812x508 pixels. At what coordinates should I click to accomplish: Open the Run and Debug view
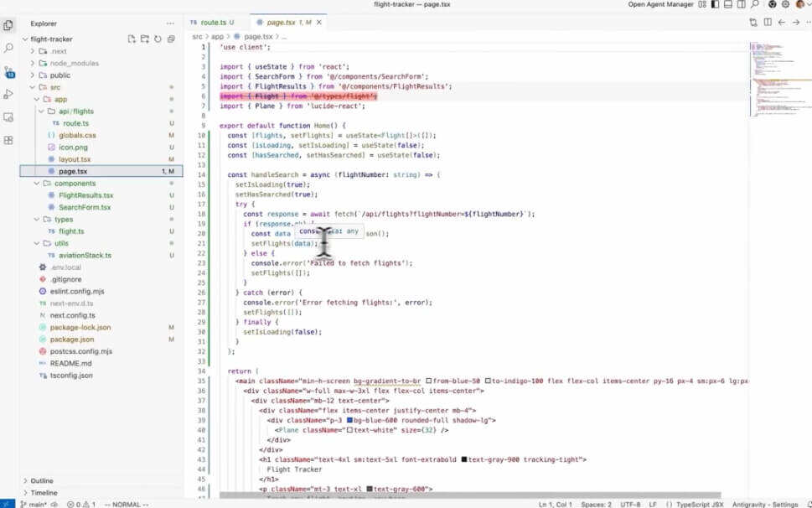[8, 94]
